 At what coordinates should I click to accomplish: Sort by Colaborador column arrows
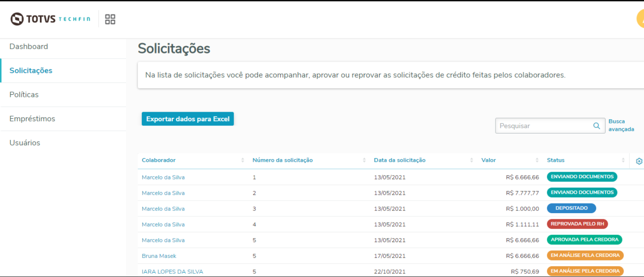(243, 160)
